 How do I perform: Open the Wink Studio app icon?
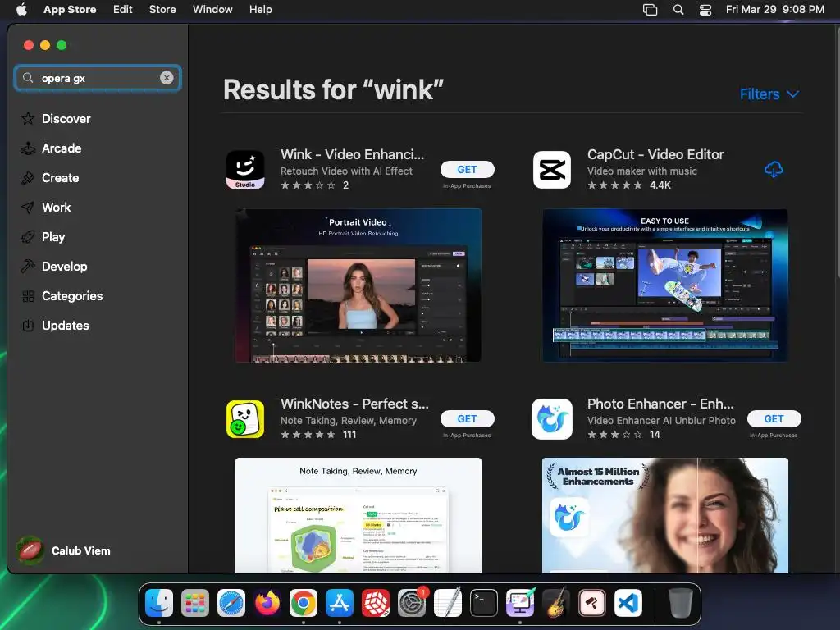[x=244, y=170]
